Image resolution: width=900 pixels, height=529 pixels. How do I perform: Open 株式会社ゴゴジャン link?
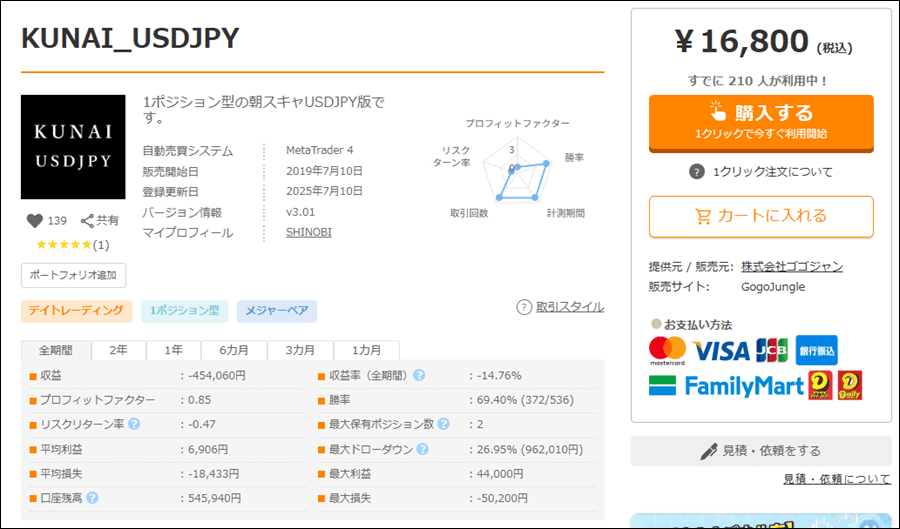pos(792,267)
